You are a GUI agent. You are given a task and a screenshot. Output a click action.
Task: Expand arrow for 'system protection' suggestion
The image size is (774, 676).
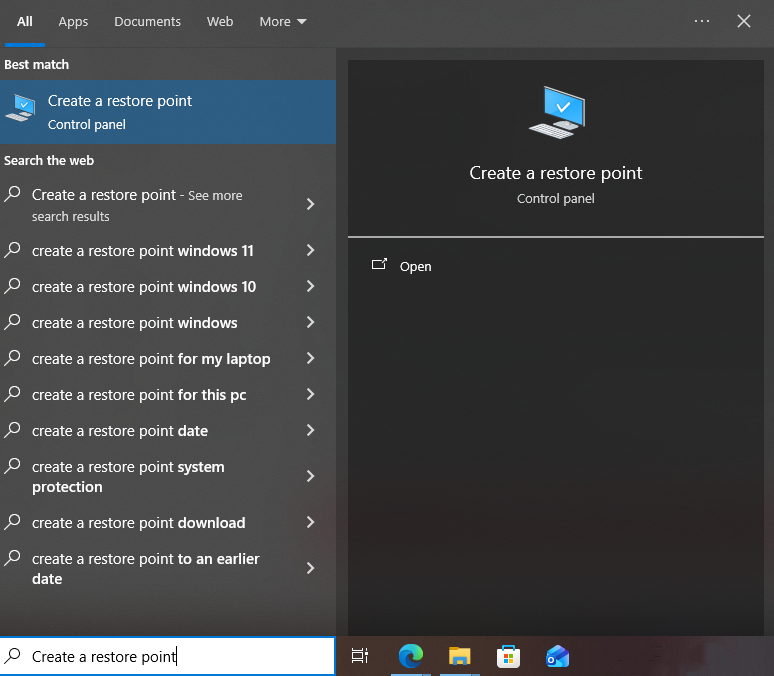[310, 477]
